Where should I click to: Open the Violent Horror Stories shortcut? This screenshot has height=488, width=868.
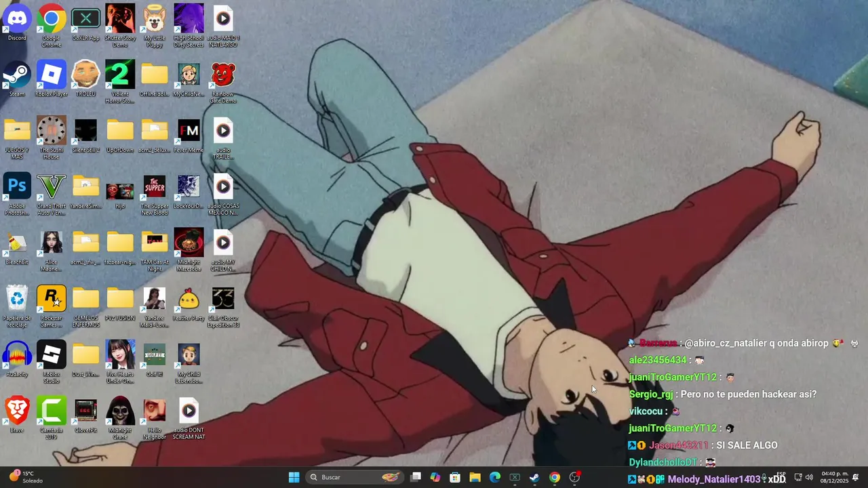(x=120, y=82)
